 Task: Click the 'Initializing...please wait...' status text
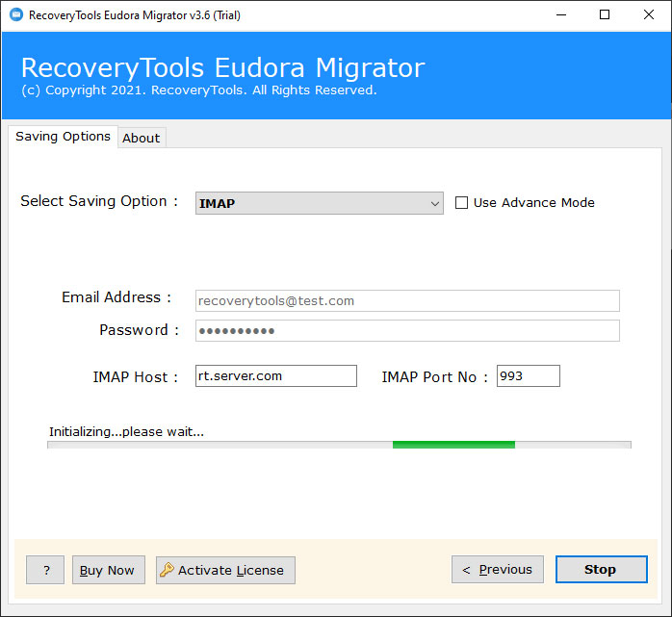126,431
